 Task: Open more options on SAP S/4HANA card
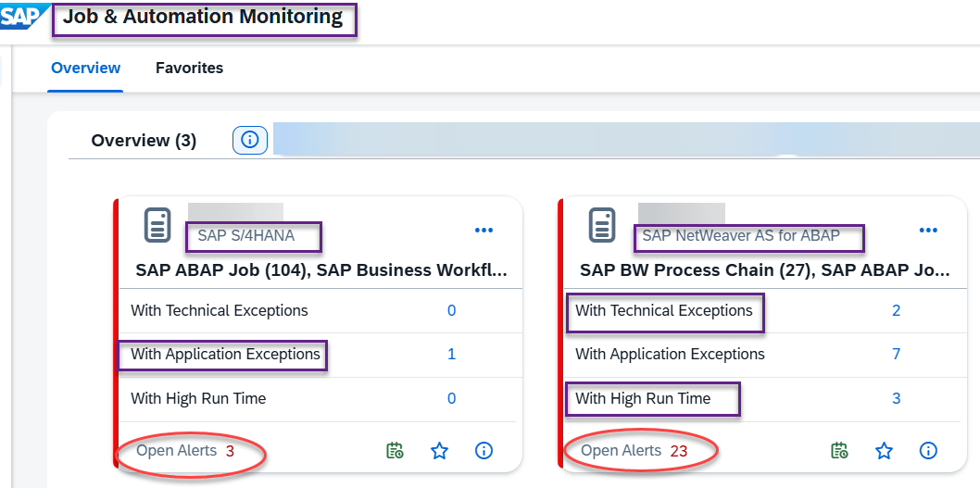tap(484, 231)
